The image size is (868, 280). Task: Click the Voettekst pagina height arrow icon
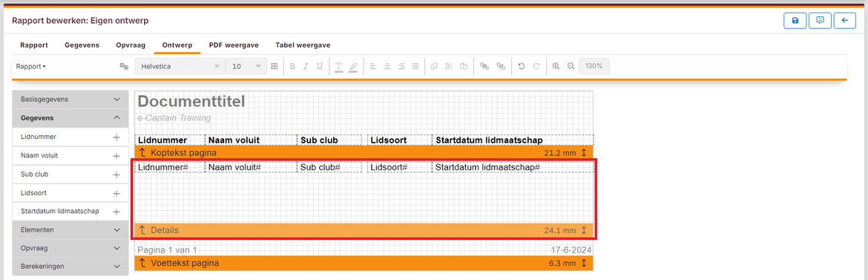click(x=584, y=263)
